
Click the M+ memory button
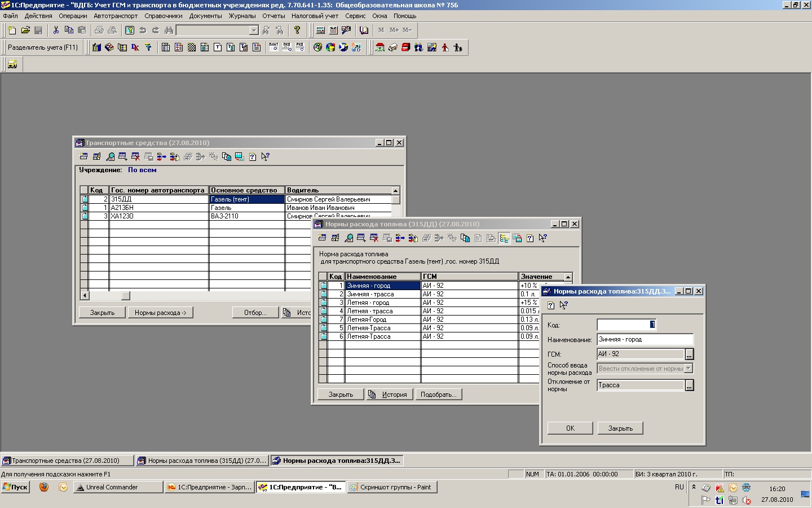(x=394, y=30)
